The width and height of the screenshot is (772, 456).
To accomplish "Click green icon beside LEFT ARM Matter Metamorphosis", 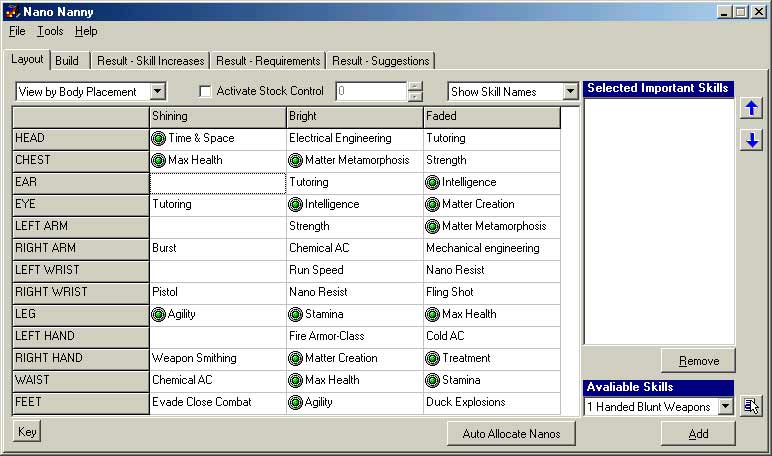I will (x=432, y=226).
